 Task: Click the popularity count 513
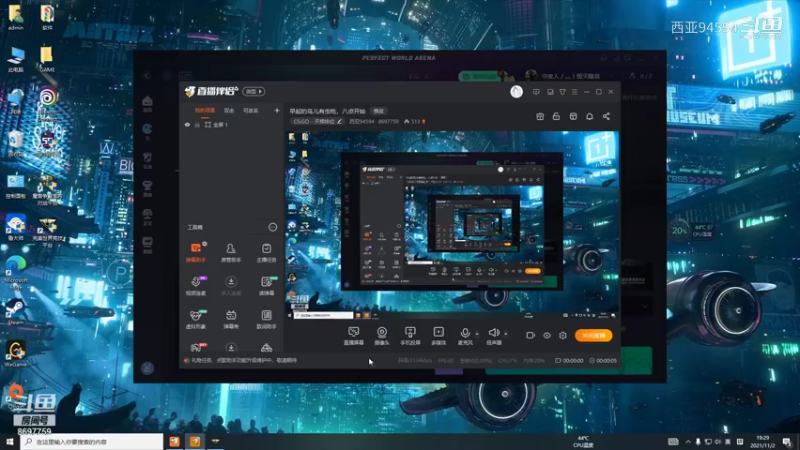415,121
